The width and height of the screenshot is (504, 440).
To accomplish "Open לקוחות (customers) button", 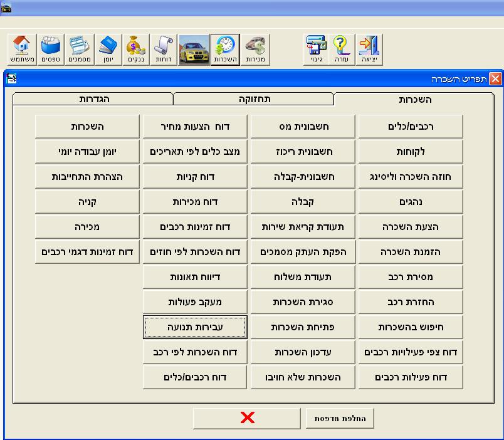I will [x=411, y=152].
